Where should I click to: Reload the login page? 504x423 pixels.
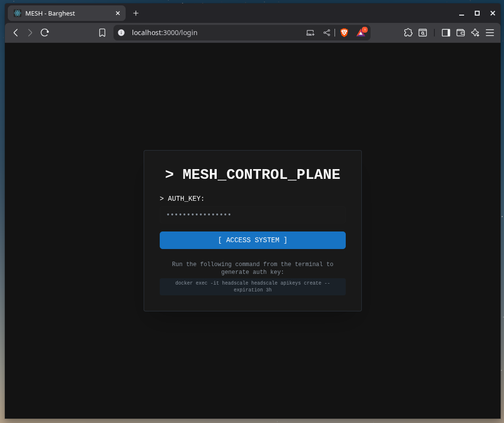click(45, 33)
